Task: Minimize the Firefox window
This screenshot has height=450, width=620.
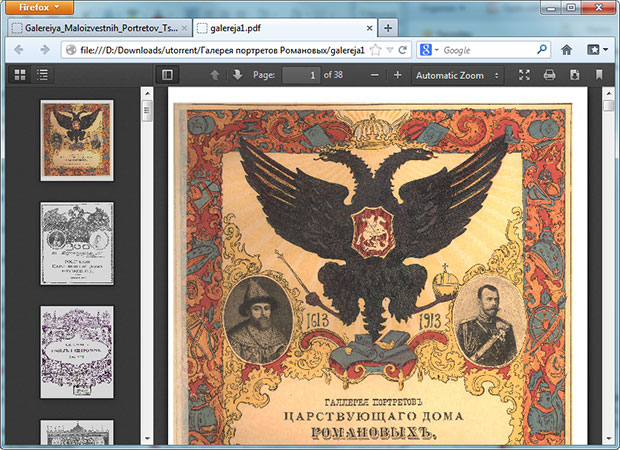Action: [x=551, y=8]
